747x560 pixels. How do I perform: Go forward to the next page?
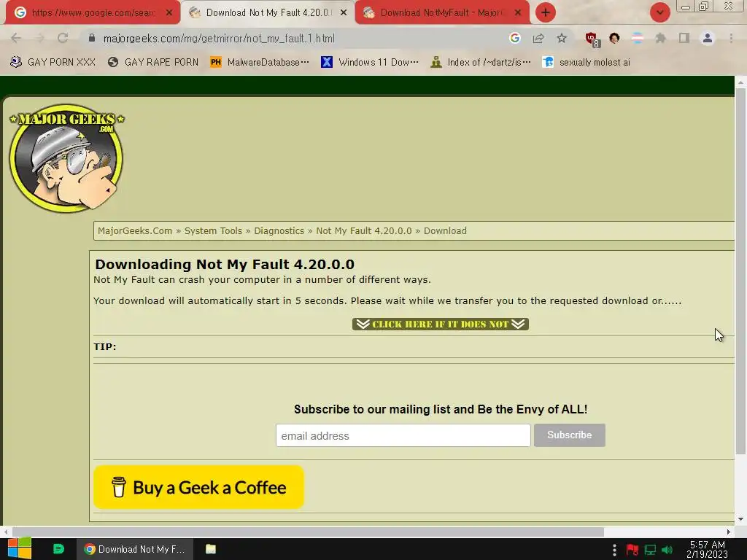(39, 39)
